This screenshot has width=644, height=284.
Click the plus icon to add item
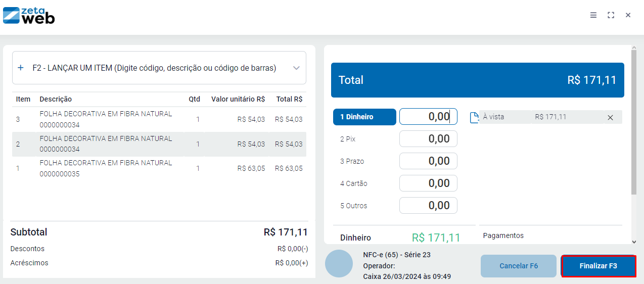coord(21,68)
